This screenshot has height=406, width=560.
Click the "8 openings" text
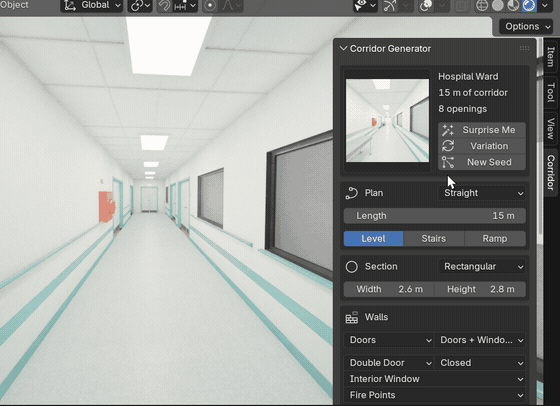(x=462, y=109)
